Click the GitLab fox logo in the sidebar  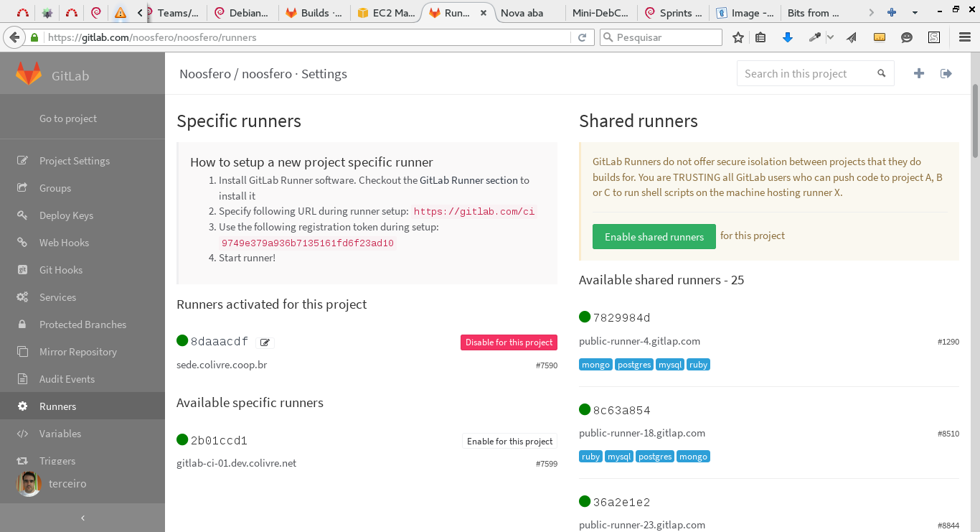29,74
